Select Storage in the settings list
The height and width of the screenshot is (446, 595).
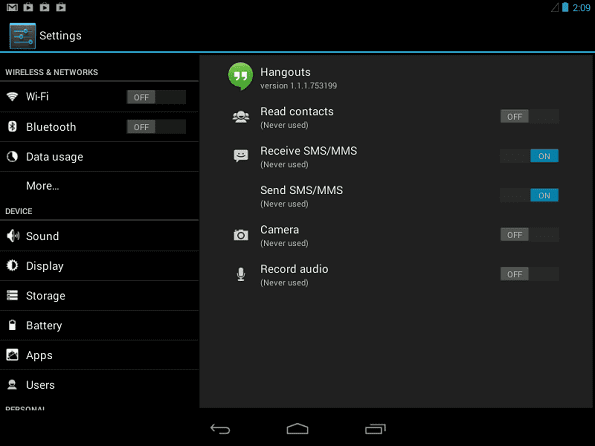click(99, 296)
